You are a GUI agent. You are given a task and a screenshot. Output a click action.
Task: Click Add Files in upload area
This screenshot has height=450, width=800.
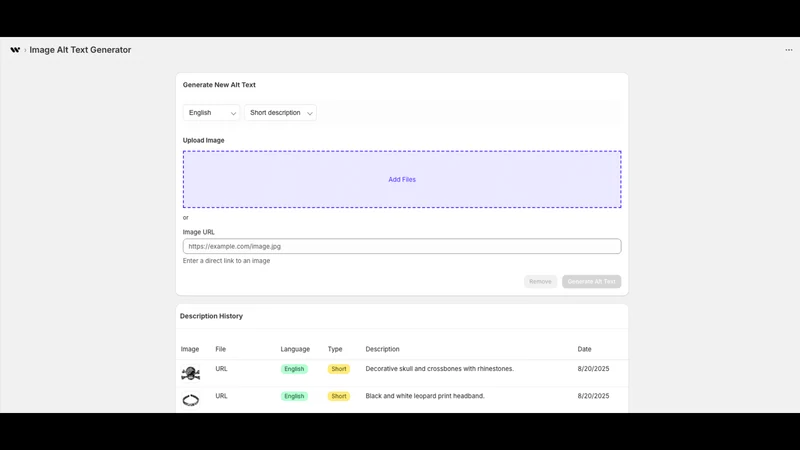[402, 180]
